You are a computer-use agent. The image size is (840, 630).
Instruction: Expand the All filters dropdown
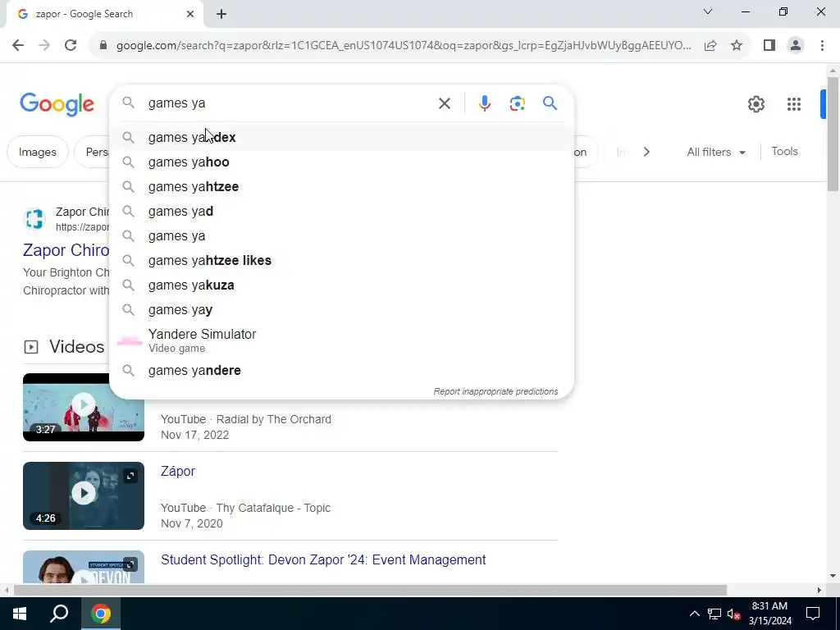pyautogui.click(x=716, y=152)
